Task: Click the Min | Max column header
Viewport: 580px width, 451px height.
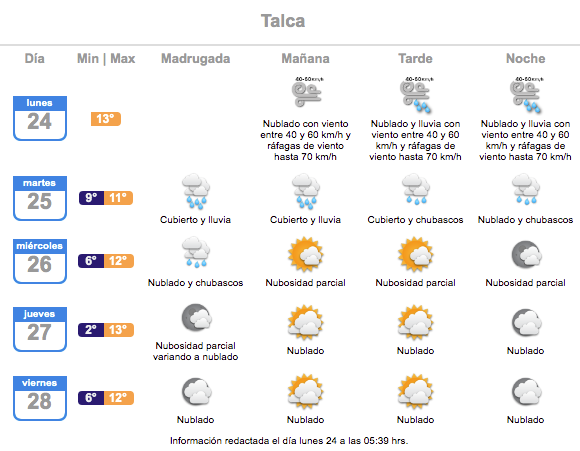Action: 106,58
